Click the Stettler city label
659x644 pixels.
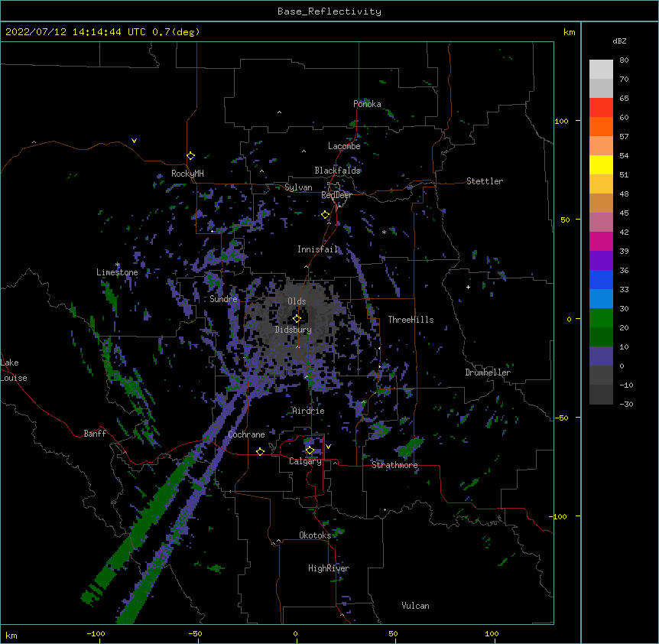coord(485,181)
